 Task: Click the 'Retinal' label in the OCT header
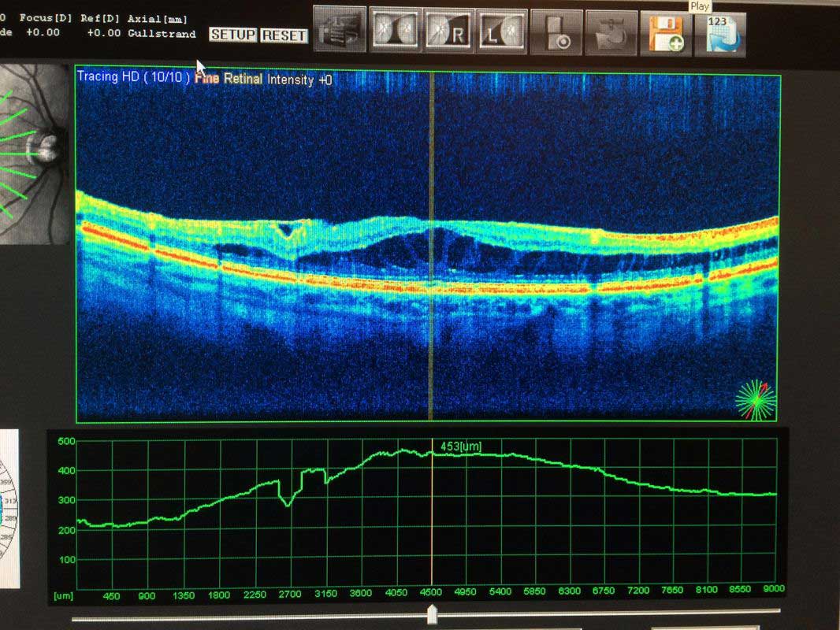click(x=243, y=79)
